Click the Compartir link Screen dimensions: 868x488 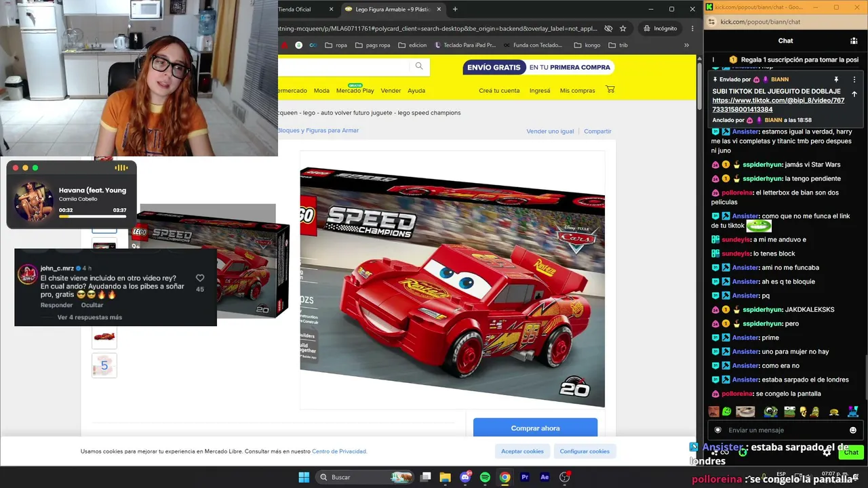[597, 131]
